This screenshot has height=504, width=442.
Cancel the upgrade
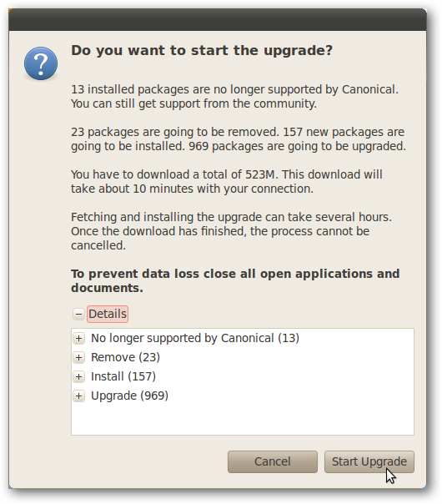273,462
